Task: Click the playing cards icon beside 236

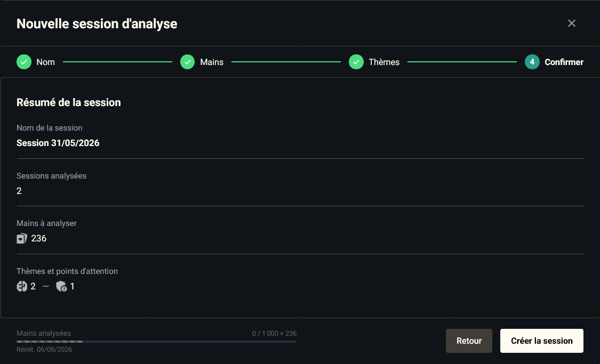Action: coord(22,239)
